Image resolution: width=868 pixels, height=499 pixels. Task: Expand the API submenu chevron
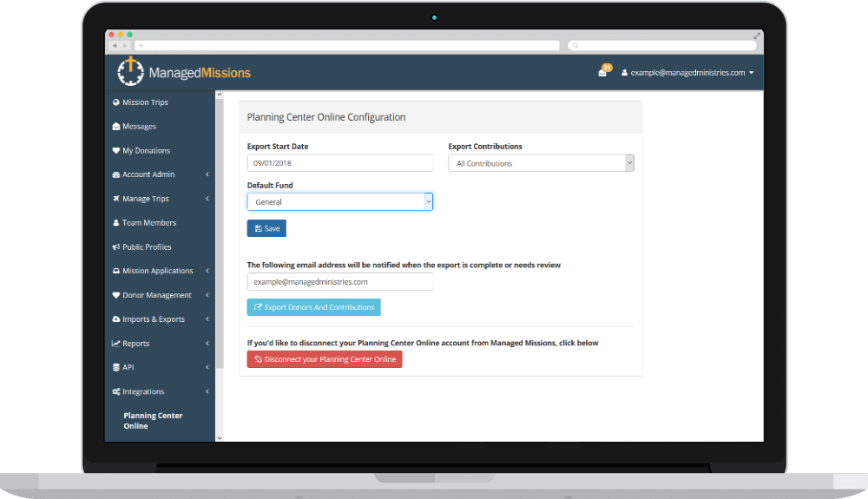[207, 367]
